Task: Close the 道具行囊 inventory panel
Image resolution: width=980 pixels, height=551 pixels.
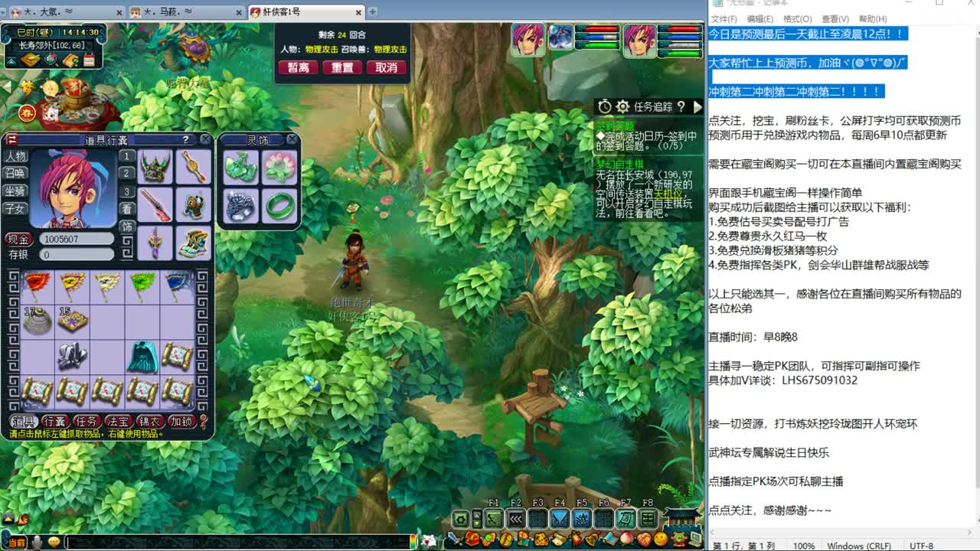Action: [x=205, y=140]
